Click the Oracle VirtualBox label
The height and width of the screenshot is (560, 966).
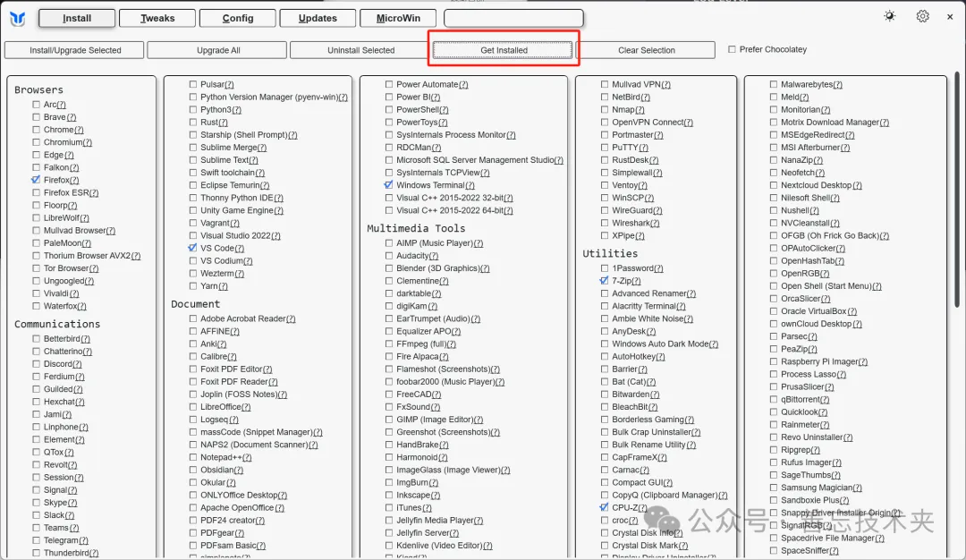click(813, 311)
